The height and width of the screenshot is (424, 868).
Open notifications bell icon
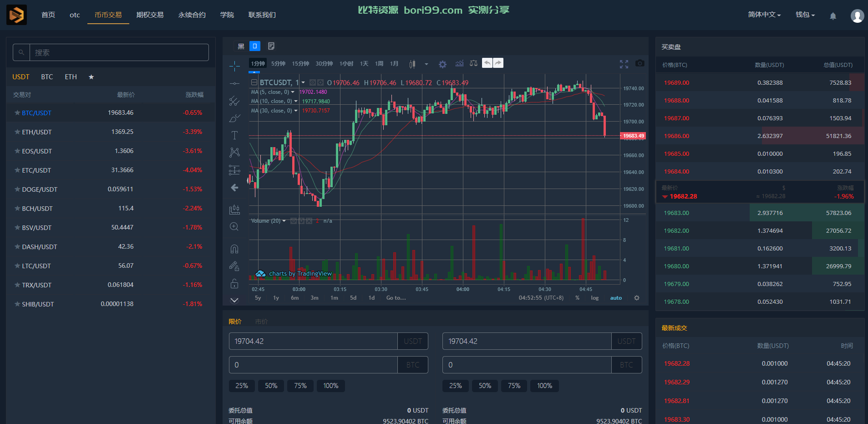tap(833, 16)
